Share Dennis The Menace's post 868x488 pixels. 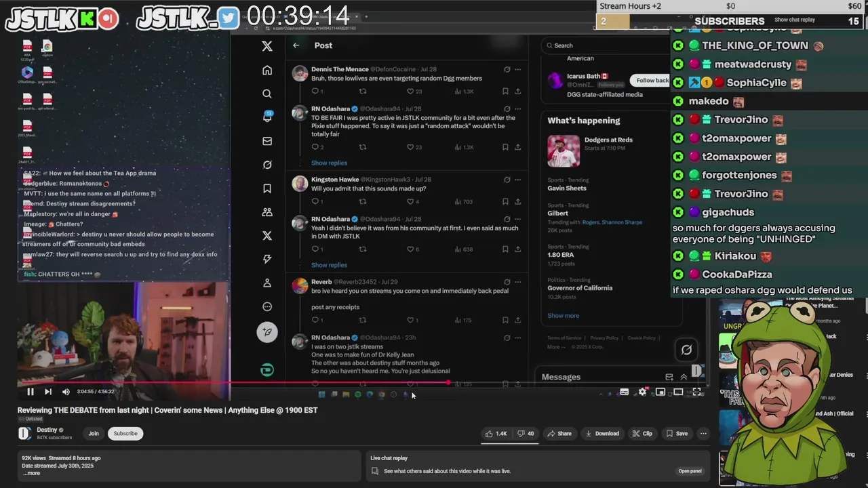pos(518,91)
